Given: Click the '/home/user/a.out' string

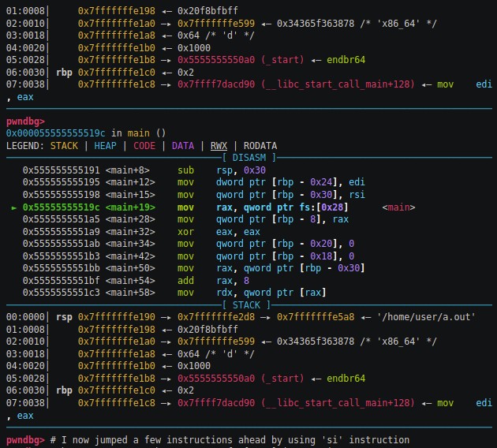Looking at the screenshot, I should point(426,317).
